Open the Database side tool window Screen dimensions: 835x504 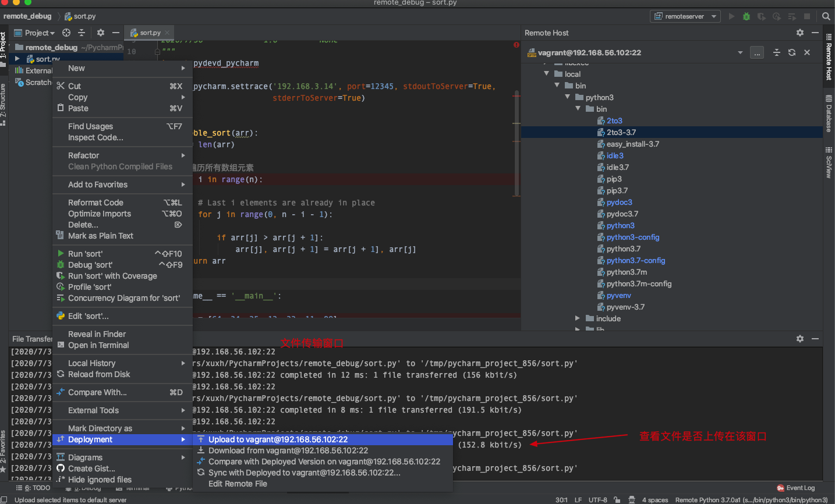point(829,113)
